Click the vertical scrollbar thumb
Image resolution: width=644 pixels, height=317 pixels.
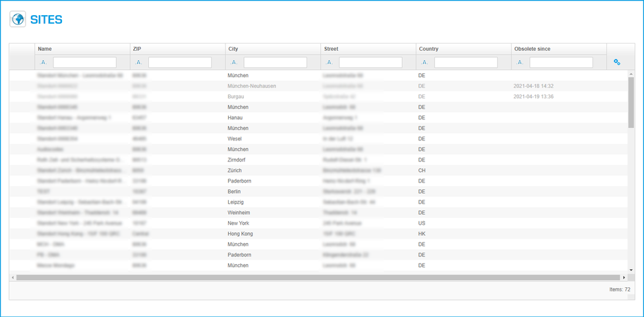coord(631,102)
